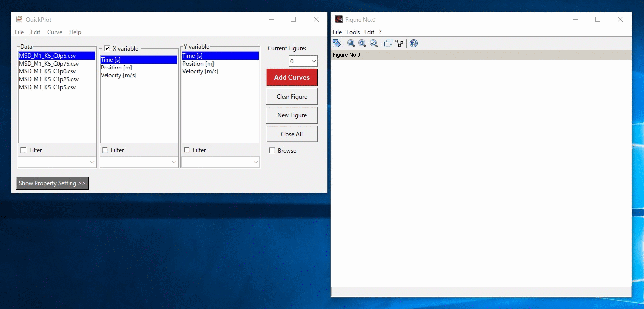The image size is (644, 309).
Task: Click the New Figure button
Action: coord(292,115)
